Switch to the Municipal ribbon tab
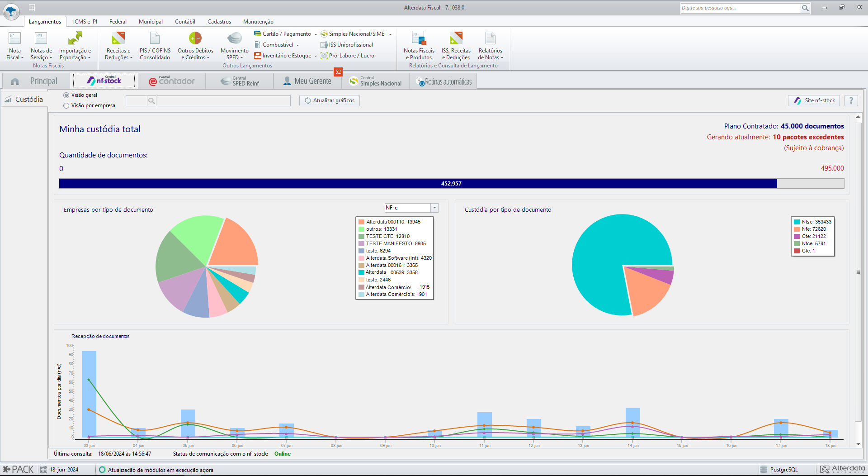The height and width of the screenshot is (476, 868). pyautogui.click(x=151, y=22)
